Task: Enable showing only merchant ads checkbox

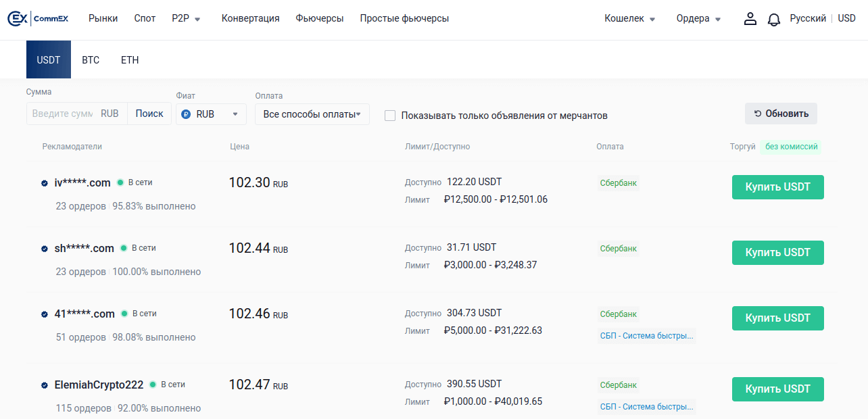Action: click(x=390, y=116)
